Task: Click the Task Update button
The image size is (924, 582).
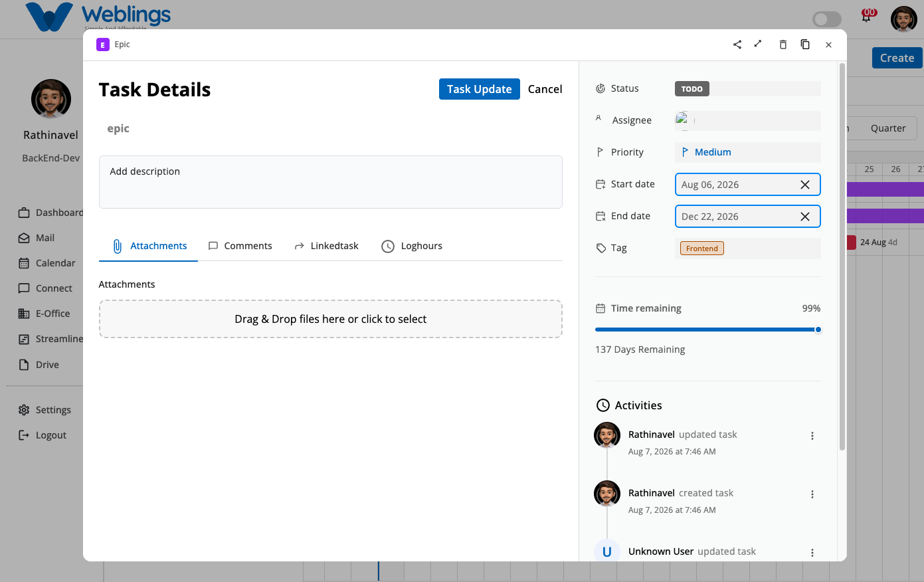Action: click(480, 89)
